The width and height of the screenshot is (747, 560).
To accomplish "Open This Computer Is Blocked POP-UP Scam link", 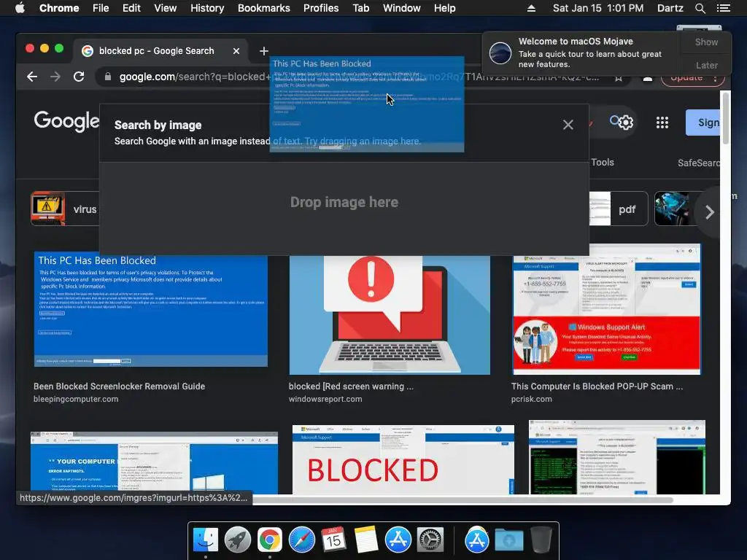I will coord(597,386).
